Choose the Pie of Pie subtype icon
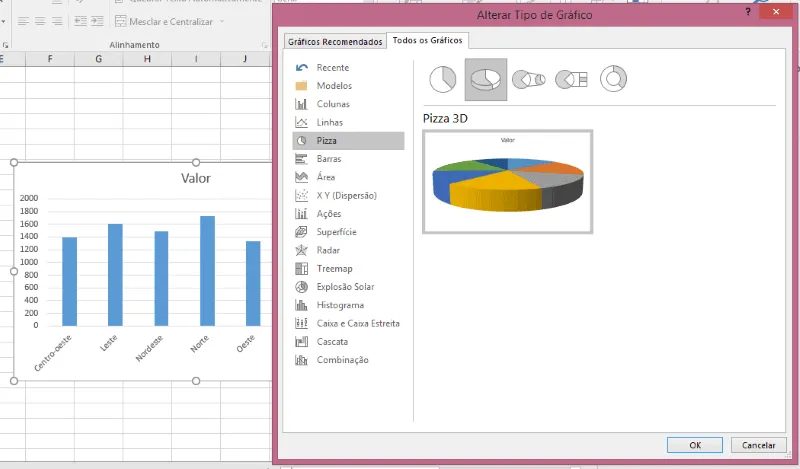Screen dimensions: 800x469 click(529, 79)
